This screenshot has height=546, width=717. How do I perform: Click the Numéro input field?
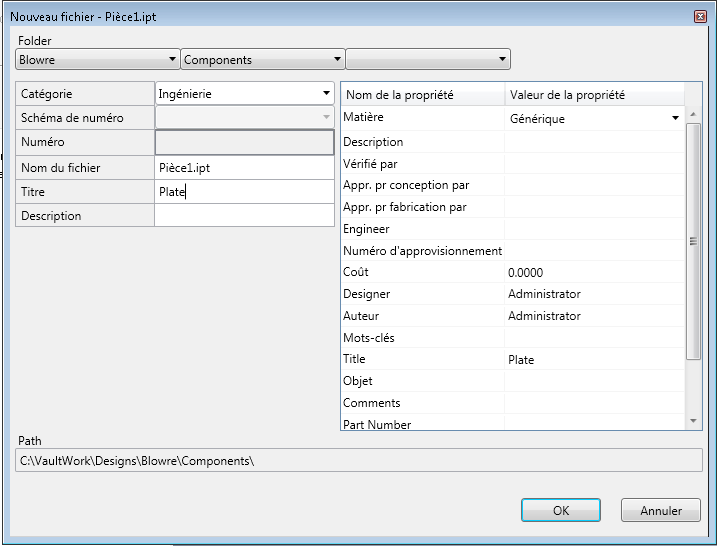click(244, 143)
